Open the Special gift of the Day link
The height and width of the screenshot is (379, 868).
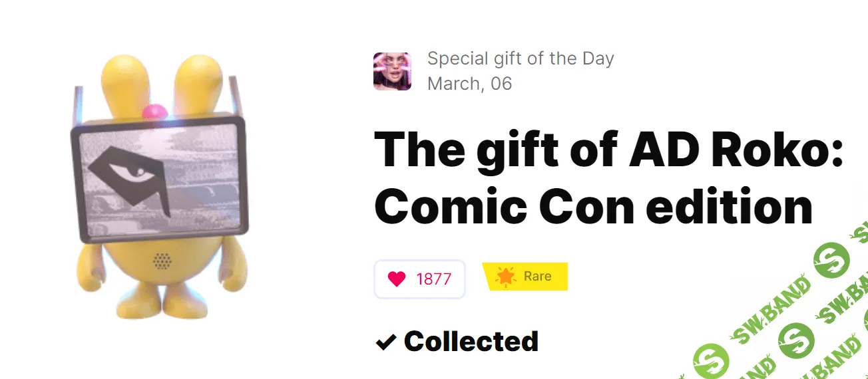(x=520, y=59)
